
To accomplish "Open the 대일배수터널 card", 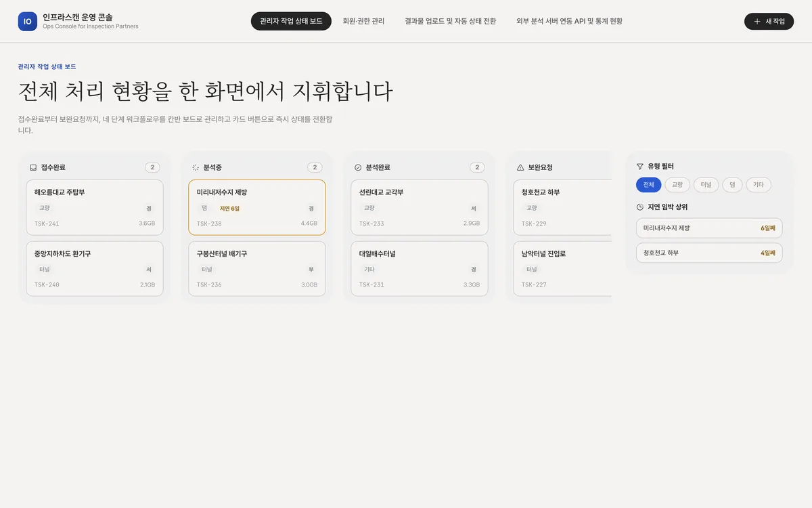I will tap(420, 269).
